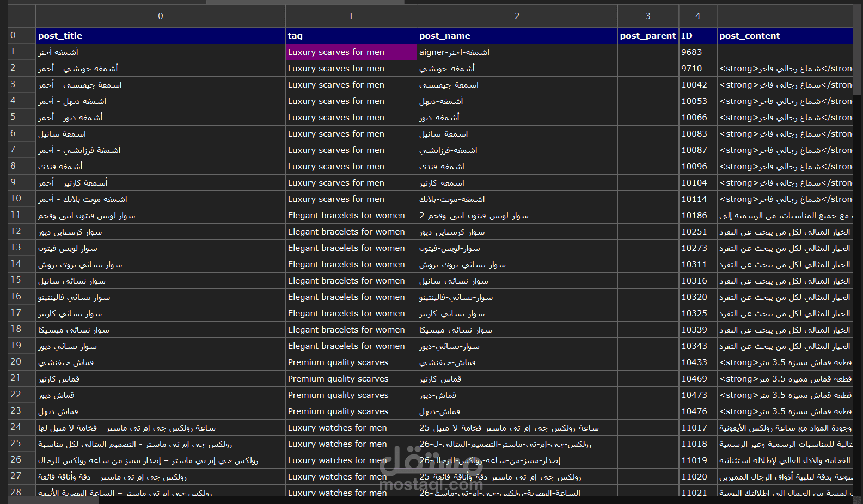
Task: Click the ID cell 10096
Action: (698, 167)
